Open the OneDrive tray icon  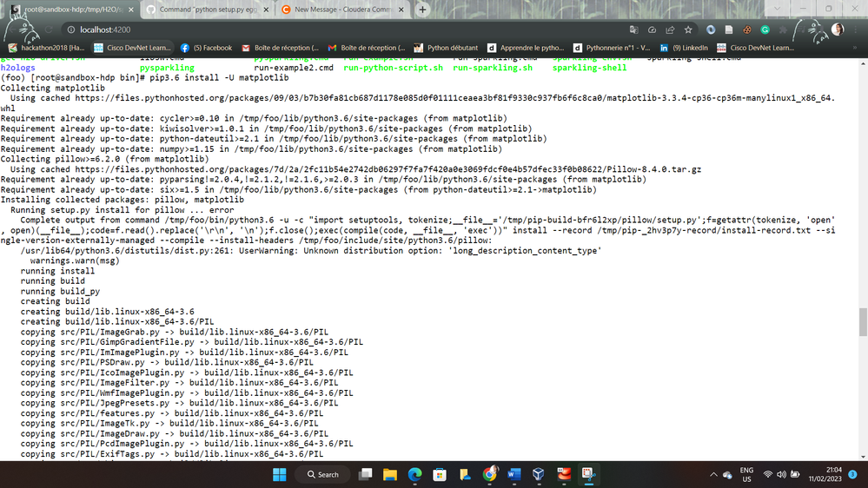tap(727, 475)
